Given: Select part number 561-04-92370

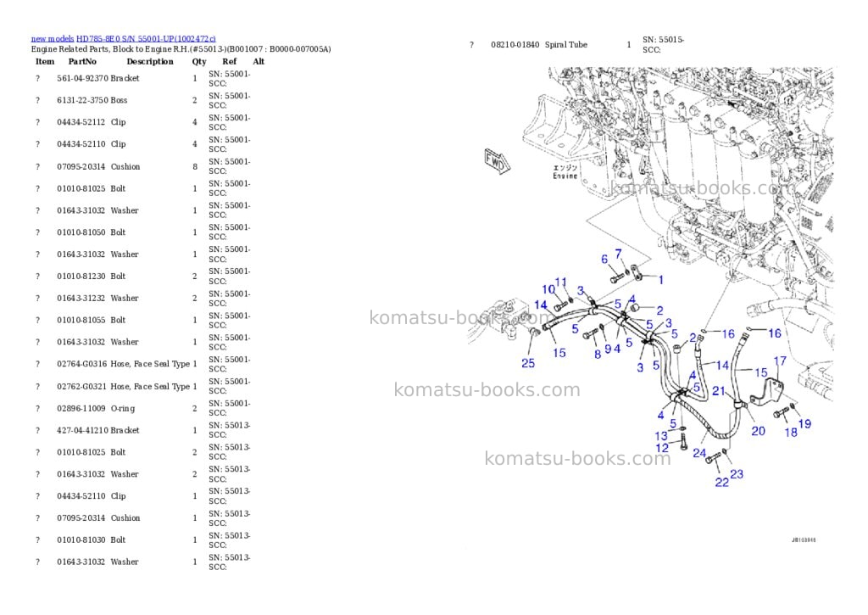Looking at the screenshot, I should 83,78.
